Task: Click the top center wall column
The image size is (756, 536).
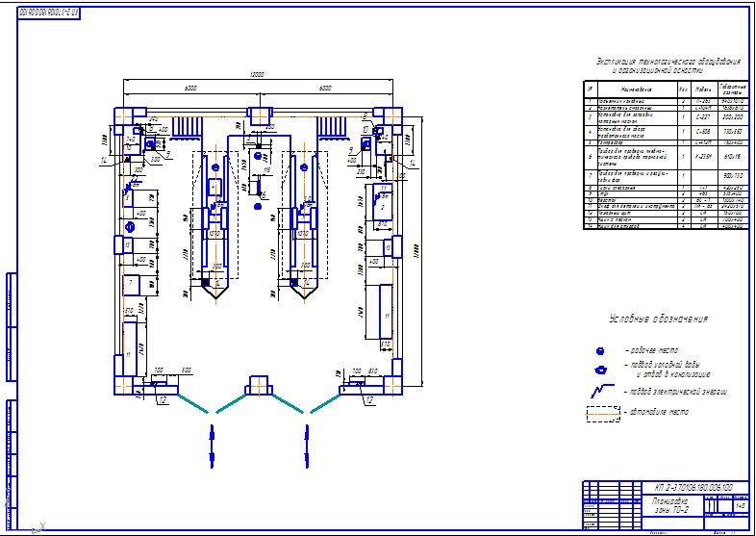Action: [260, 115]
